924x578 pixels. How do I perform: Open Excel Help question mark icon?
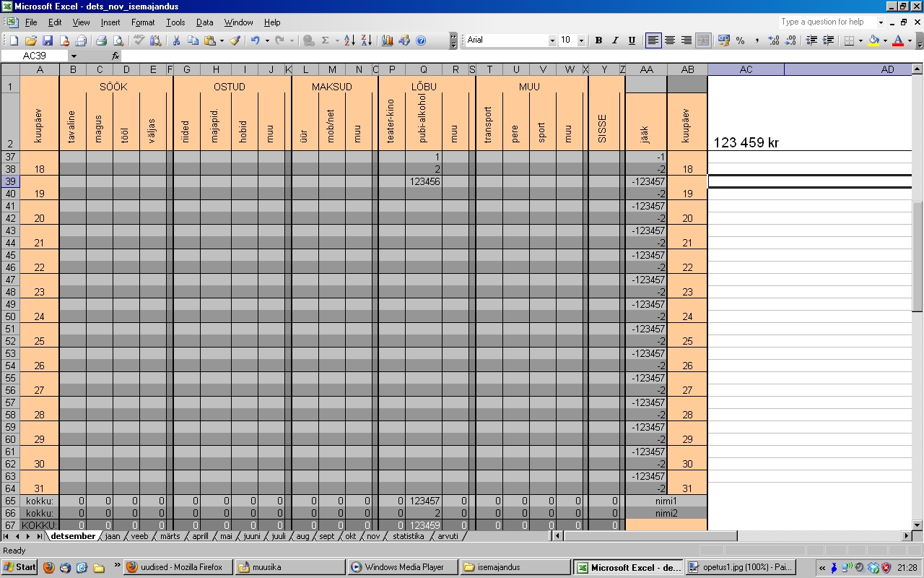[421, 40]
